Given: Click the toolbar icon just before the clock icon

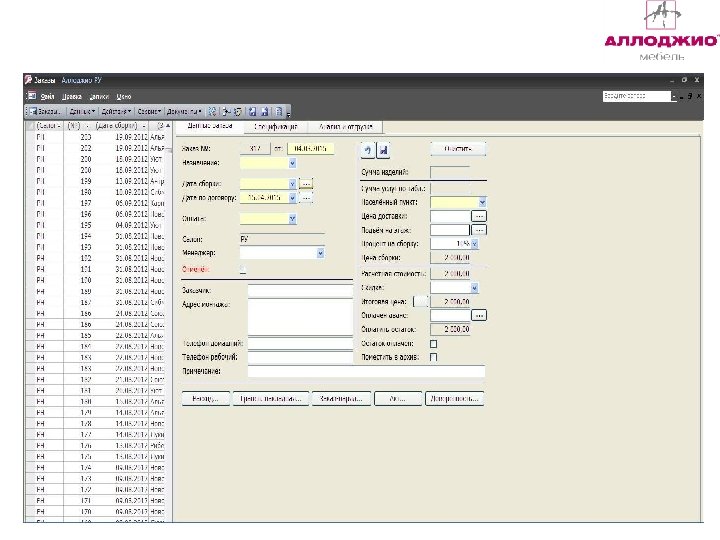Looking at the screenshot, I should click(226, 111).
